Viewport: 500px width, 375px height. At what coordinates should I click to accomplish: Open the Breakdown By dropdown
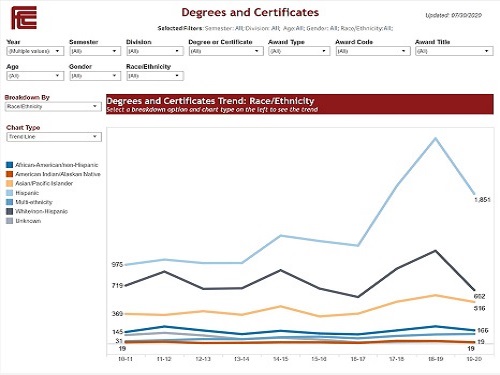(x=53, y=107)
